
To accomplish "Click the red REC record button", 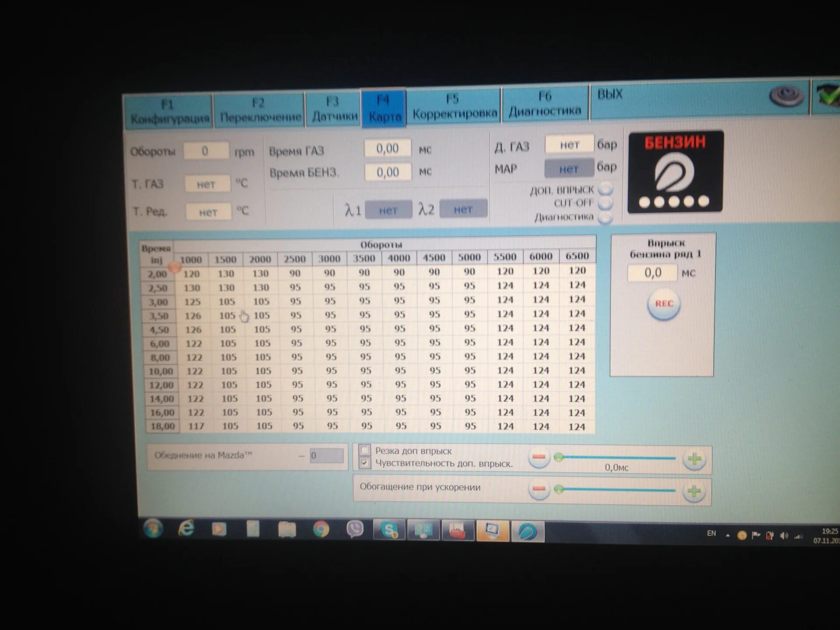I will point(663,304).
